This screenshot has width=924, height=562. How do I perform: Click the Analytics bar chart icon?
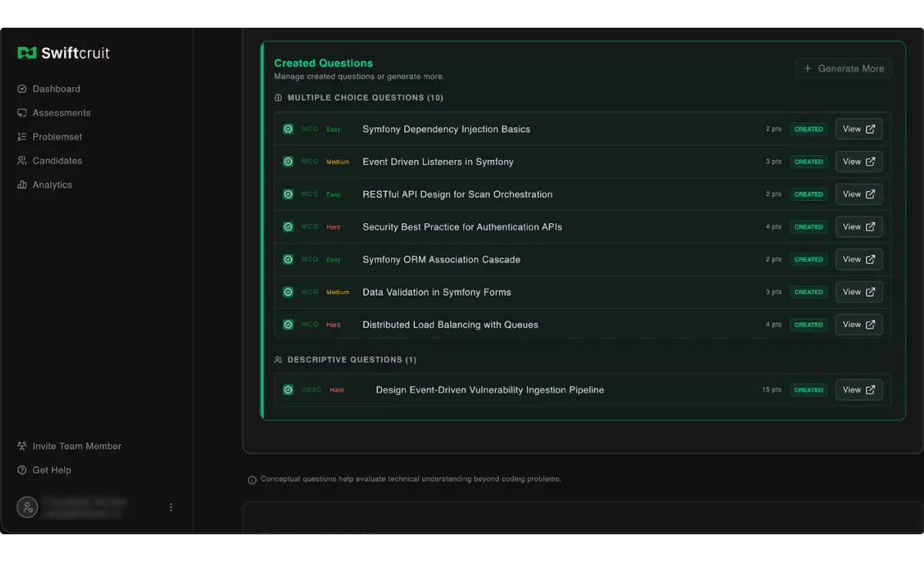22,185
